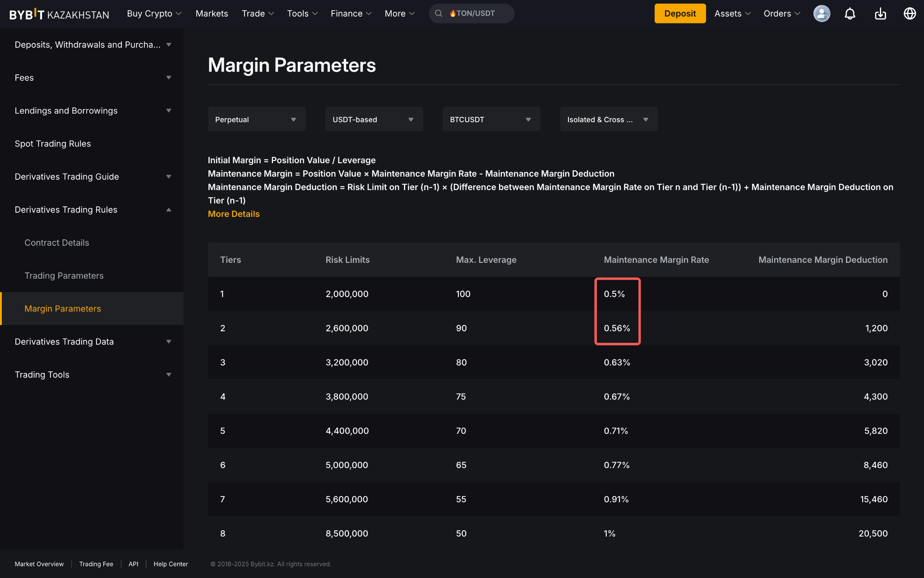Open the Help Center footer link
The image size is (924, 578).
(x=171, y=564)
